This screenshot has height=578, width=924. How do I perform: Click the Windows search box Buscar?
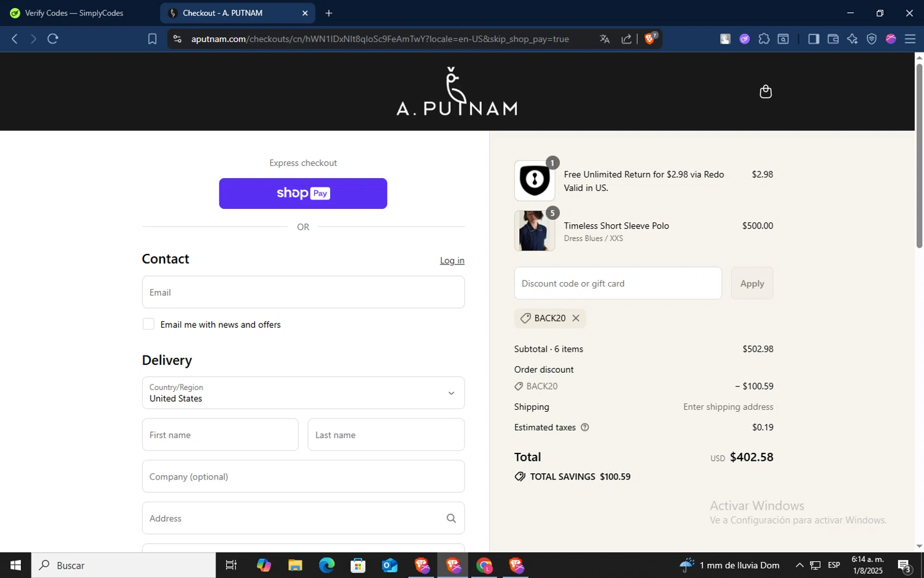click(x=124, y=565)
